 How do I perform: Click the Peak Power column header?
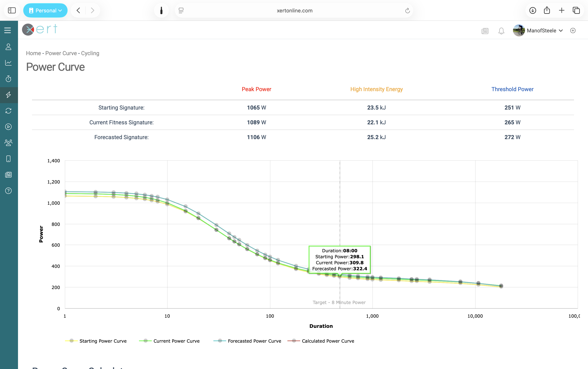[x=256, y=89]
